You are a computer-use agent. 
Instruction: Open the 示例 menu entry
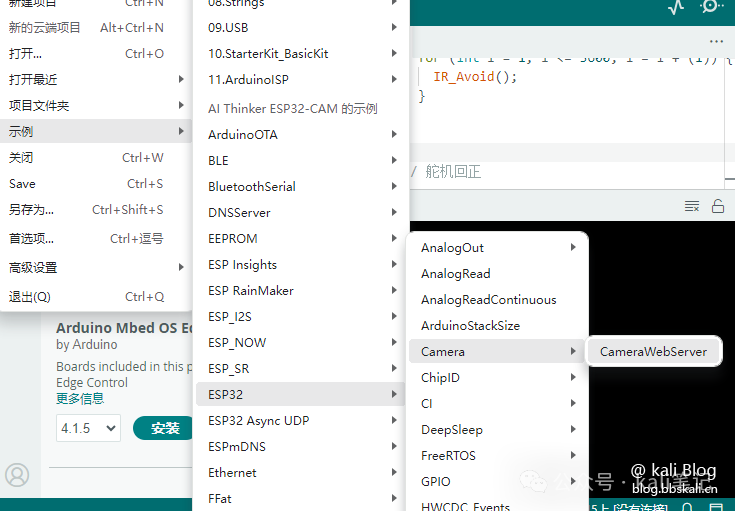click(96, 131)
